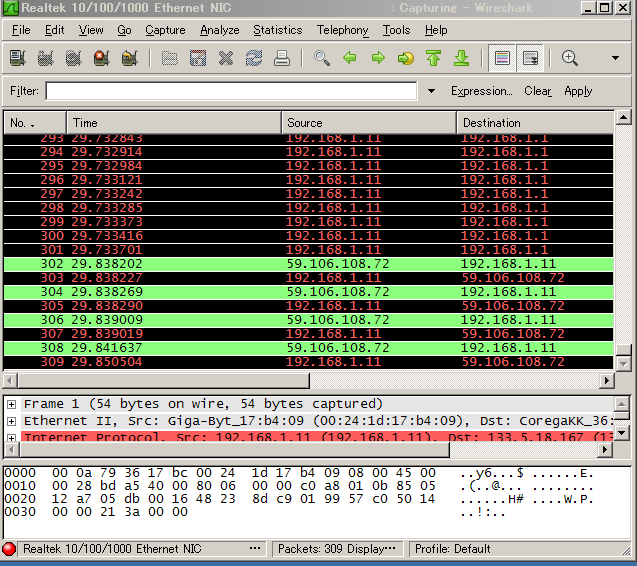Click packet list scroll-down arrow

tap(623, 364)
